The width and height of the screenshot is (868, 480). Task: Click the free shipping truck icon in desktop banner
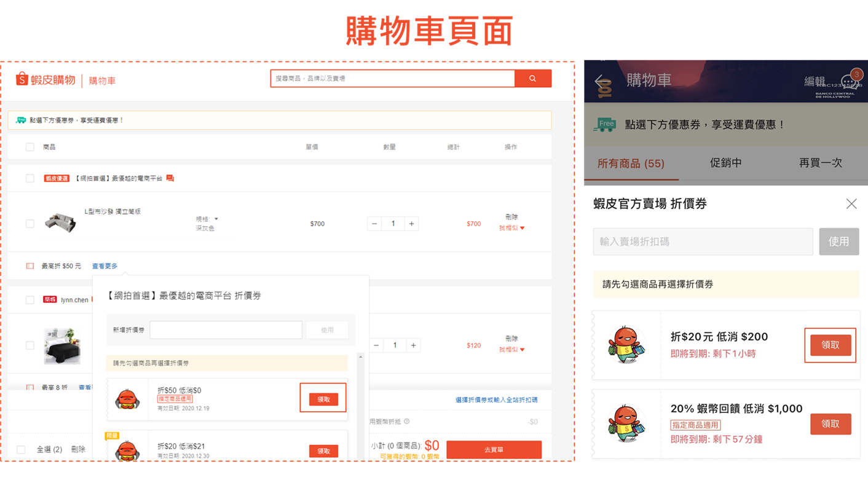tap(21, 120)
